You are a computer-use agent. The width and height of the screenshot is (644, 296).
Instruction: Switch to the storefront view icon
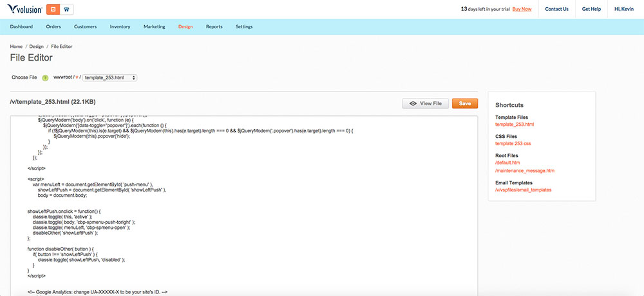tap(66, 9)
